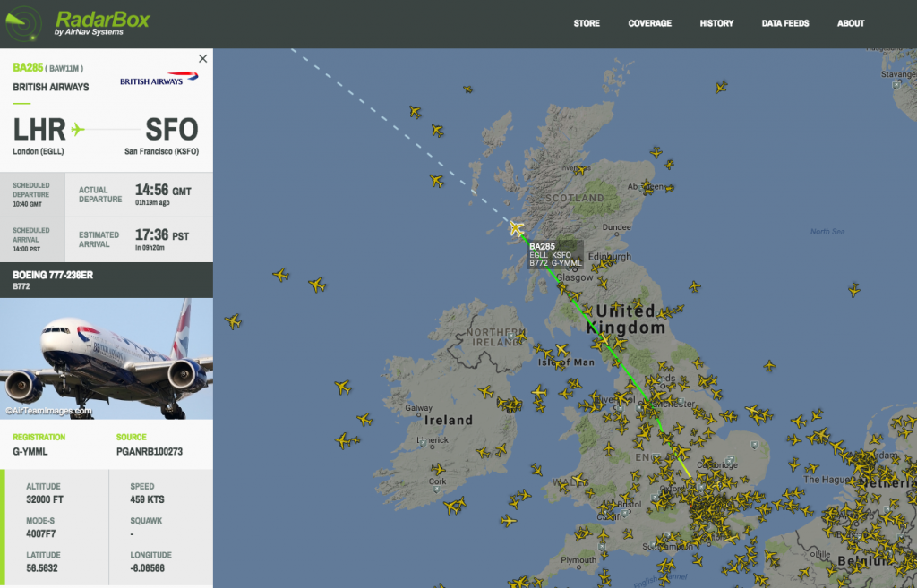917x588 pixels.
Task: Select the aircraft icon near Isle of Man
Action: click(561, 350)
